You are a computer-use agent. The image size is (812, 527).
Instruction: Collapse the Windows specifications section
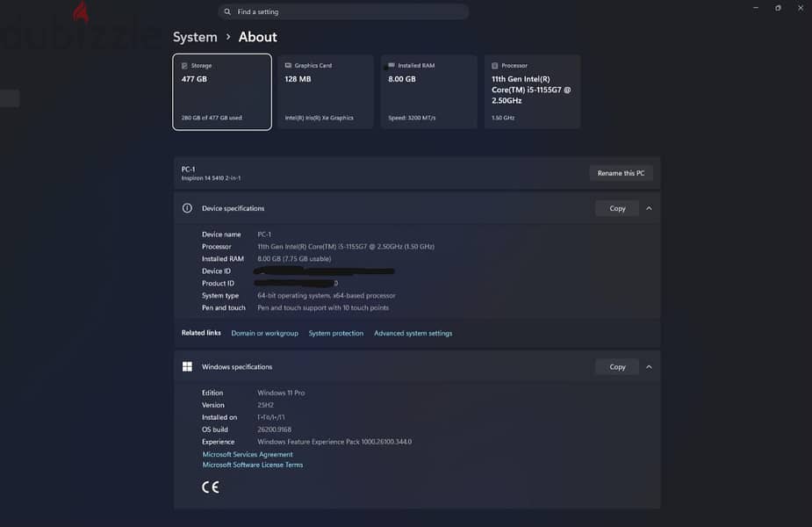(x=649, y=367)
